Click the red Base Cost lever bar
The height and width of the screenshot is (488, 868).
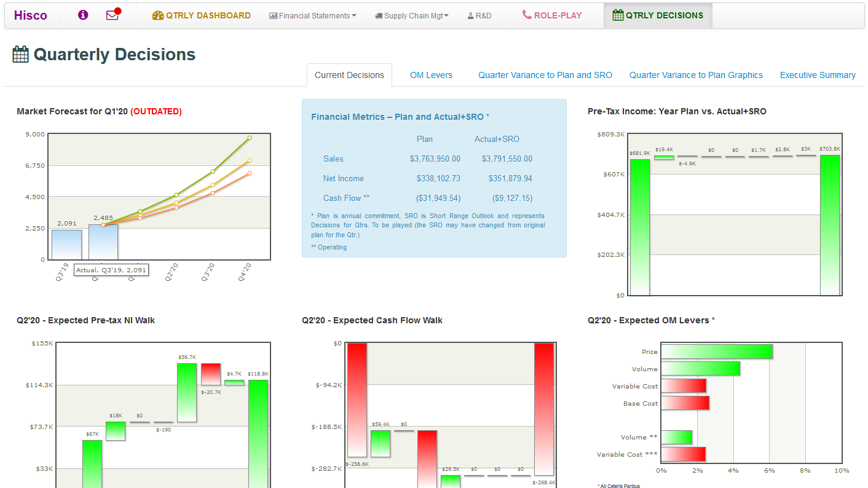(x=685, y=403)
